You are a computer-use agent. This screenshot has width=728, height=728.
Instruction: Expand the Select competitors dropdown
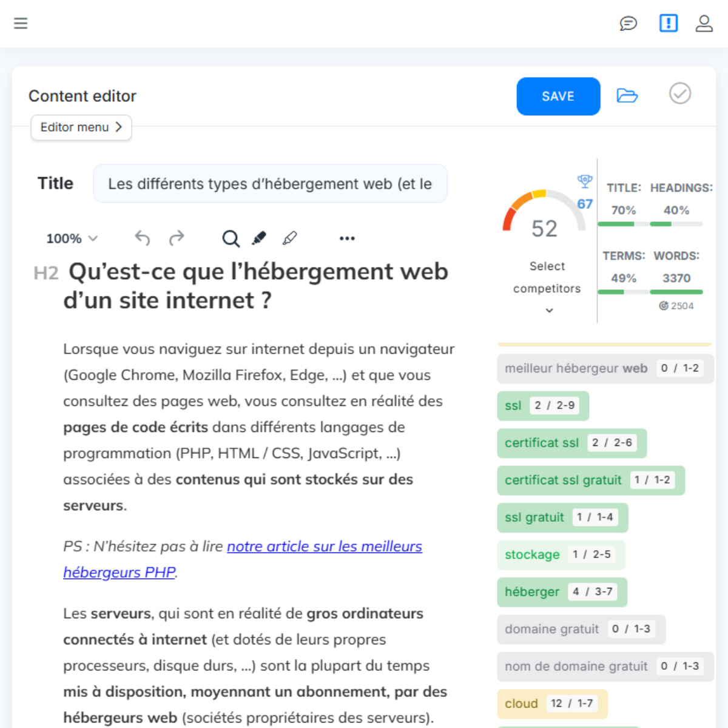(x=547, y=288)
